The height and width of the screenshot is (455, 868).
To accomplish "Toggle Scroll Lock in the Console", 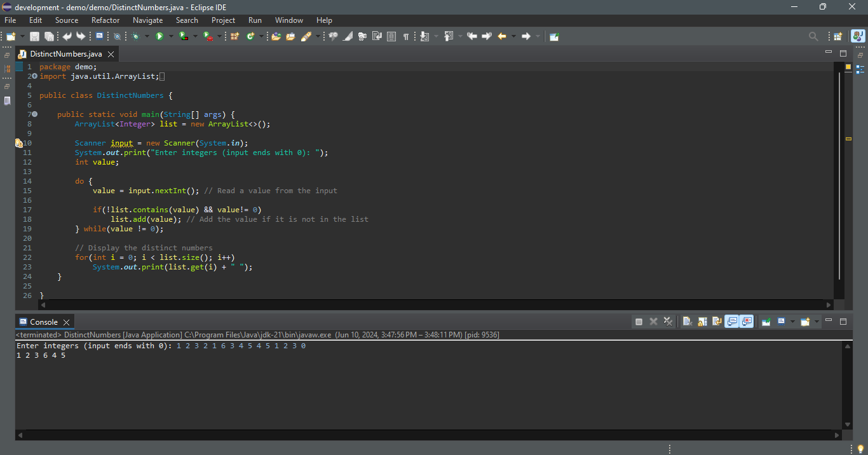I will [702, 322].
